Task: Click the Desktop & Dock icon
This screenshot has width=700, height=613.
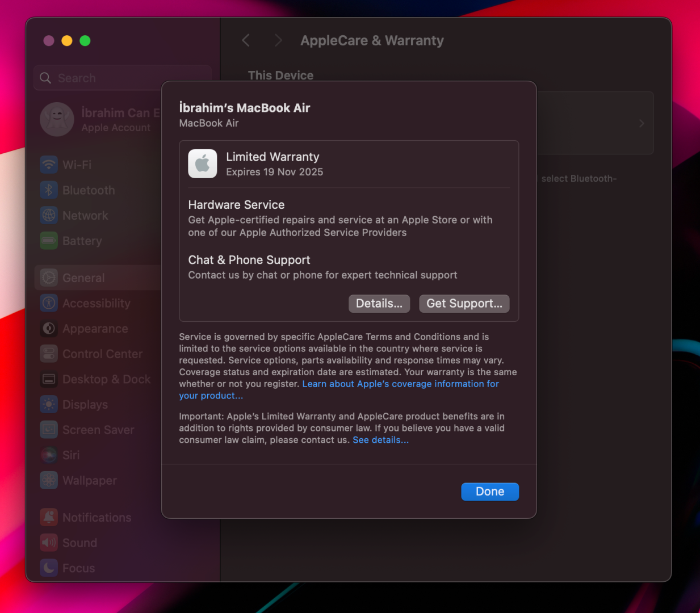Action: 49,379
